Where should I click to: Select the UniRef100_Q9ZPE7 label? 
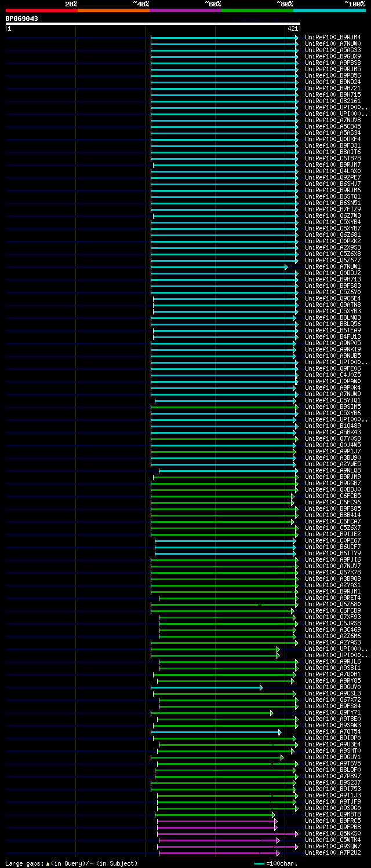pyautogui.click(x=333, y=177)
